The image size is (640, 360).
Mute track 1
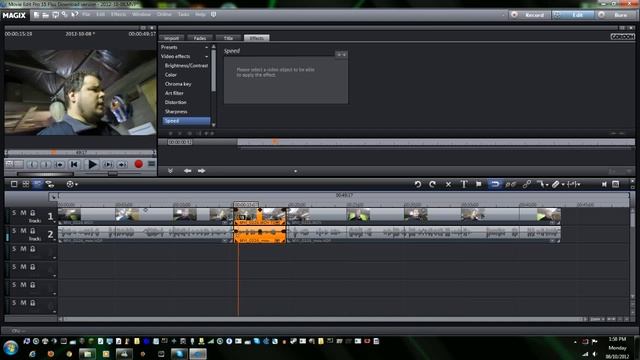pos(23,213)
